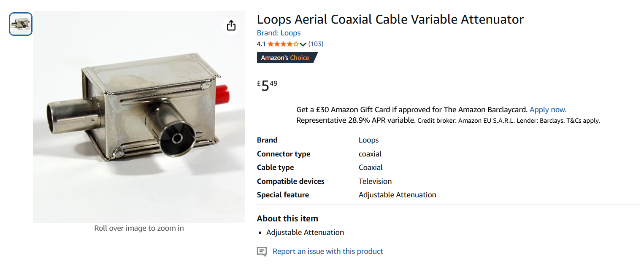Click the orange star rating icons
Screen dimensions: 644x272
click(x=283, y=44)
